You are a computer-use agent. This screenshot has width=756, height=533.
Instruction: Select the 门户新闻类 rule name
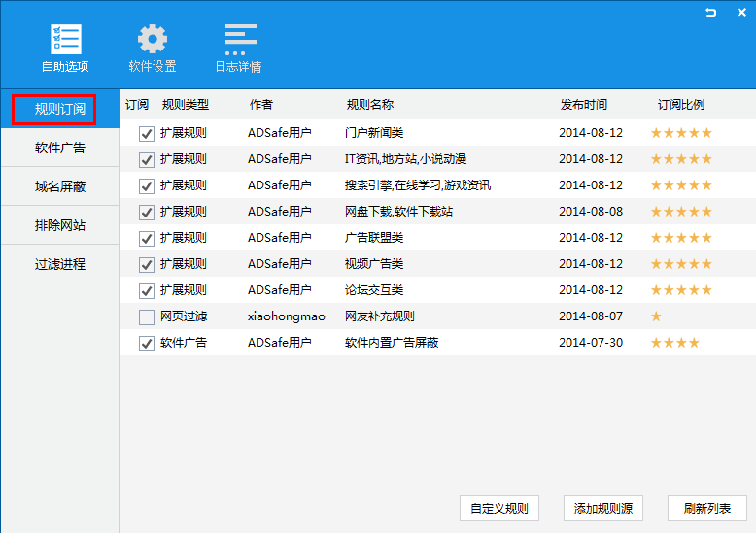point(374,133)
